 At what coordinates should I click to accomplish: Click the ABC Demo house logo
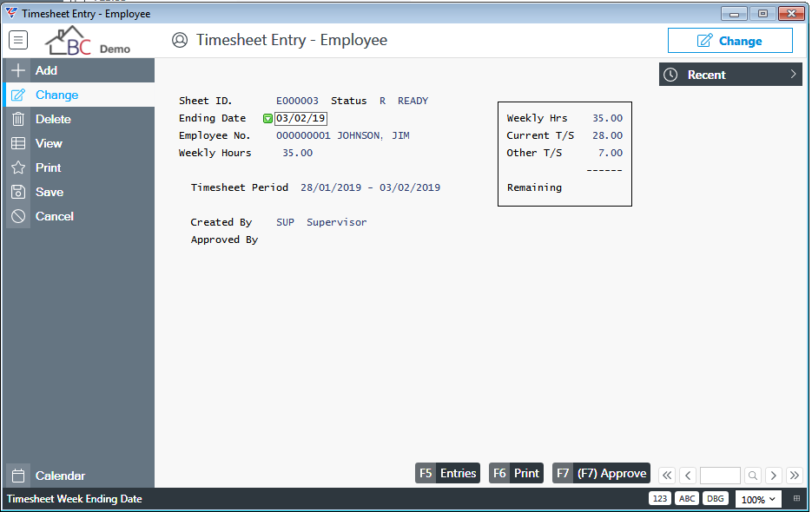[x=88, y=41]
